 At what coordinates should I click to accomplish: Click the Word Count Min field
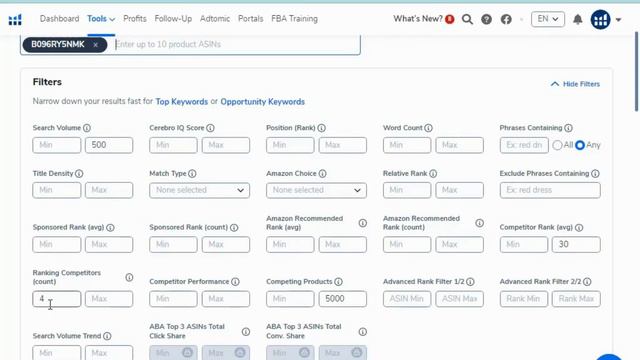[x=407, y=145]
